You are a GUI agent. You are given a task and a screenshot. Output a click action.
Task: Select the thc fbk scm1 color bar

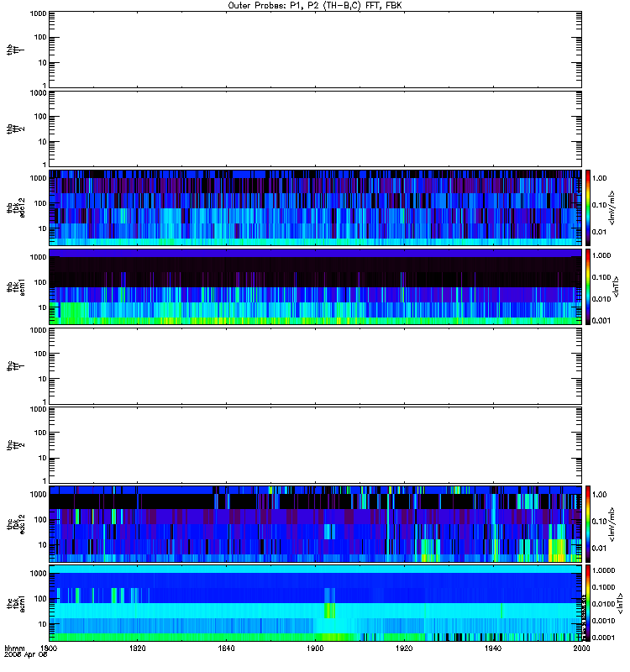click(x=588, y=603)
